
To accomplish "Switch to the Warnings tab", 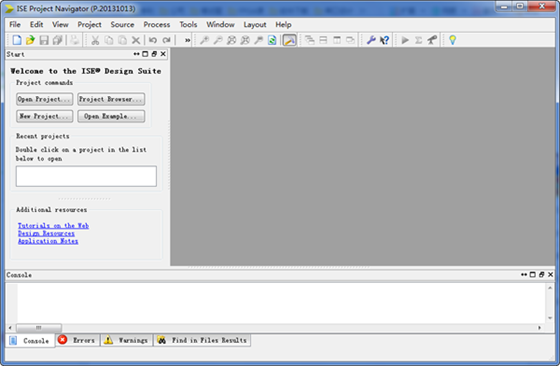I will pyautogui.click(x=126, y=340).
